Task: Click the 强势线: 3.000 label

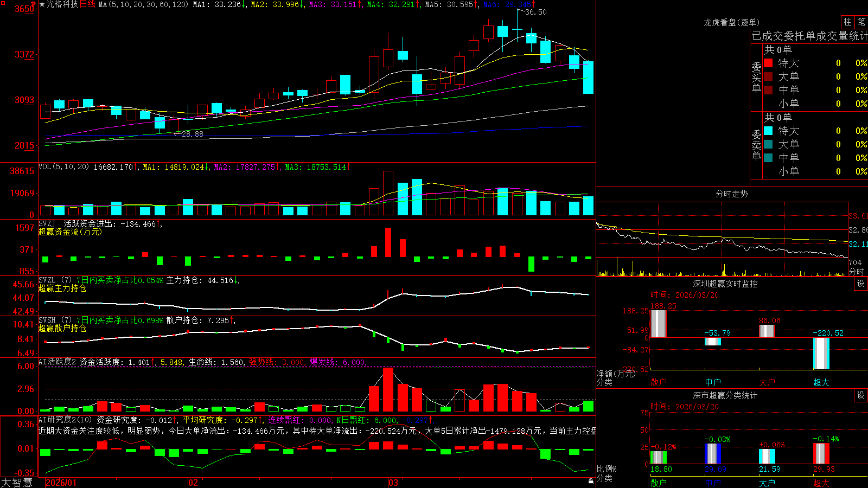Action: coord(277,362)
